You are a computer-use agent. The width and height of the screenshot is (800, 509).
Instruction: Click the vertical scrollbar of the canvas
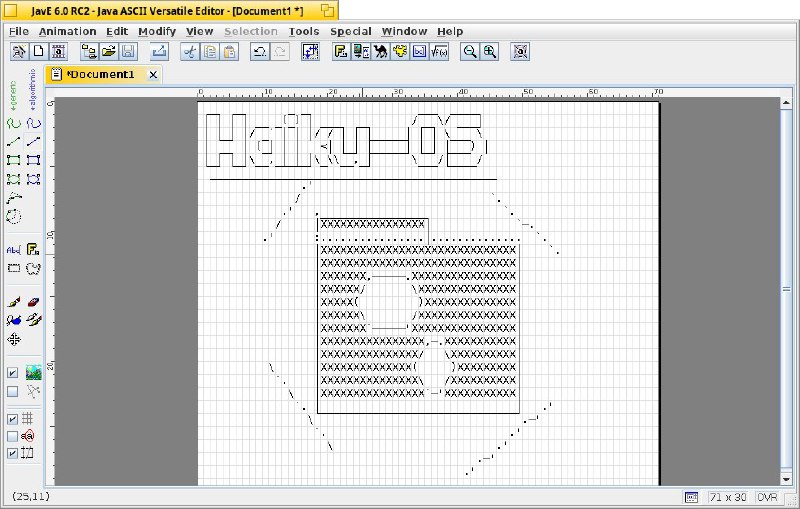[787, 290]
